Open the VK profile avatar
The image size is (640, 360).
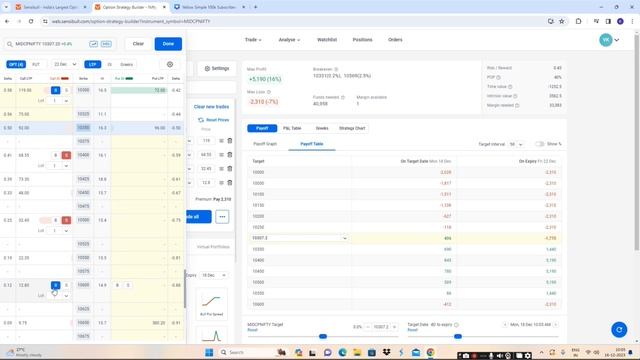point(606,40)
